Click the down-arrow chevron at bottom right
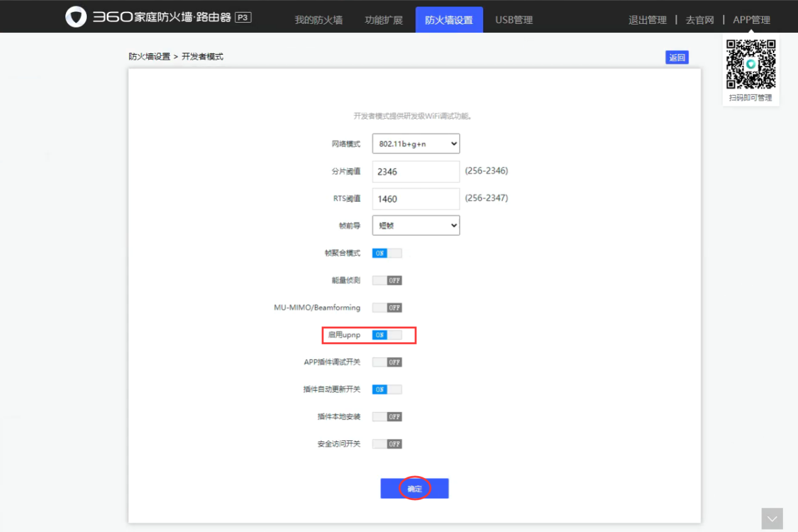 772,518
